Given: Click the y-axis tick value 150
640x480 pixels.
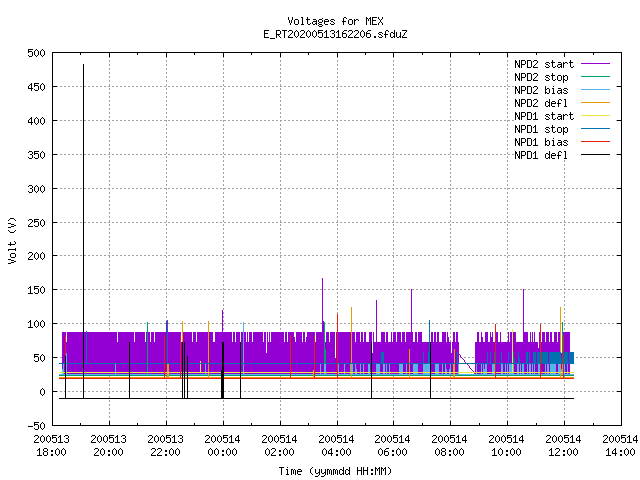Looking at the screenshot, I should point(36,290).
